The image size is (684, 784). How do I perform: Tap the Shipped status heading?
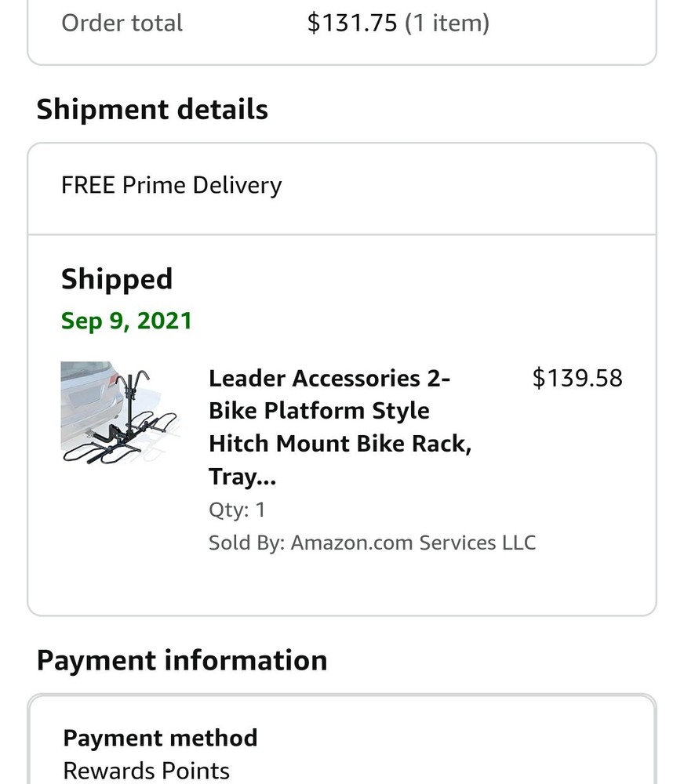tap(117, 279)
